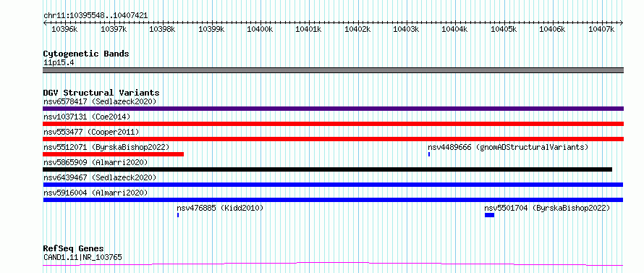Viewport: 644px width, 273px height.
Task: Click the 10406k ruler tick label
Action: 552,29
